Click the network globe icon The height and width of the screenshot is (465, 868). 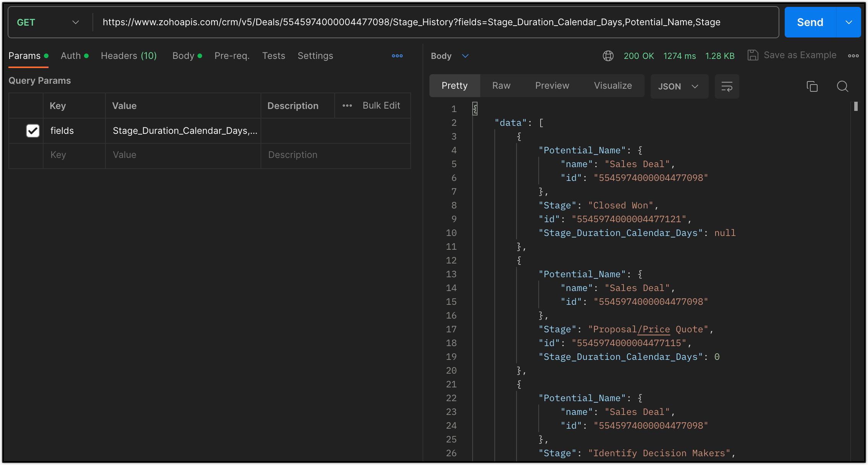click(608, 56)
